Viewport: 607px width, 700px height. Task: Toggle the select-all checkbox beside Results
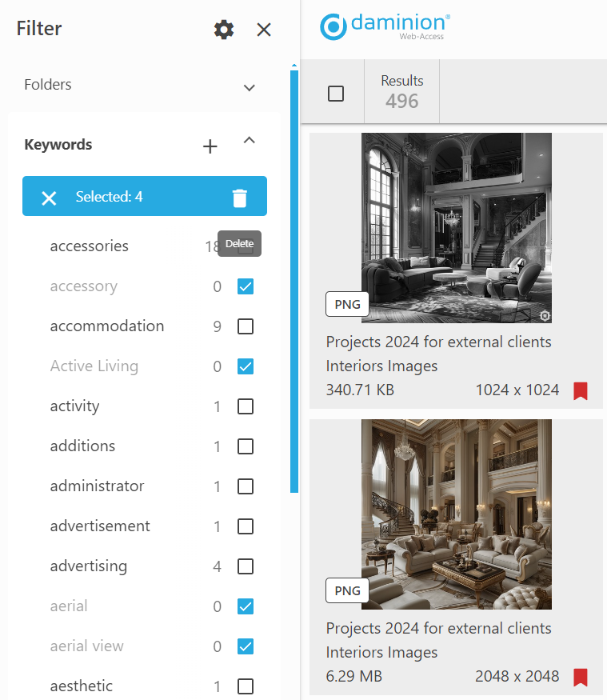(336, 94)
